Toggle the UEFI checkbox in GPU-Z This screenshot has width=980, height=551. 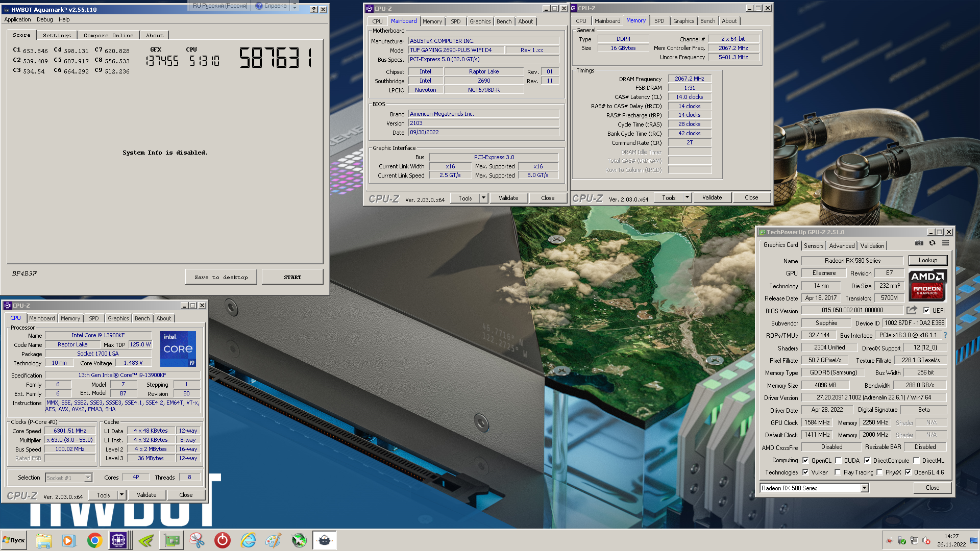pos(926,310)
